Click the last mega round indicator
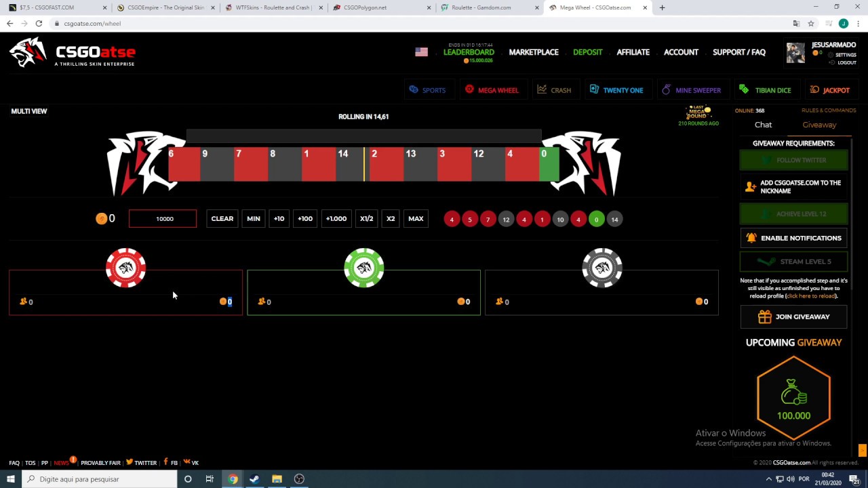Screen dimensions: 868x488 click(698, 115)
